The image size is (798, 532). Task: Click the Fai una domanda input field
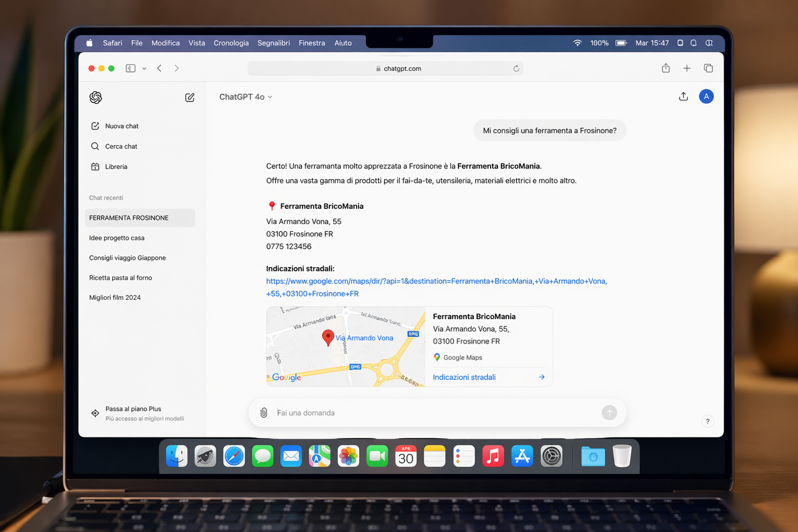[434, 413]
